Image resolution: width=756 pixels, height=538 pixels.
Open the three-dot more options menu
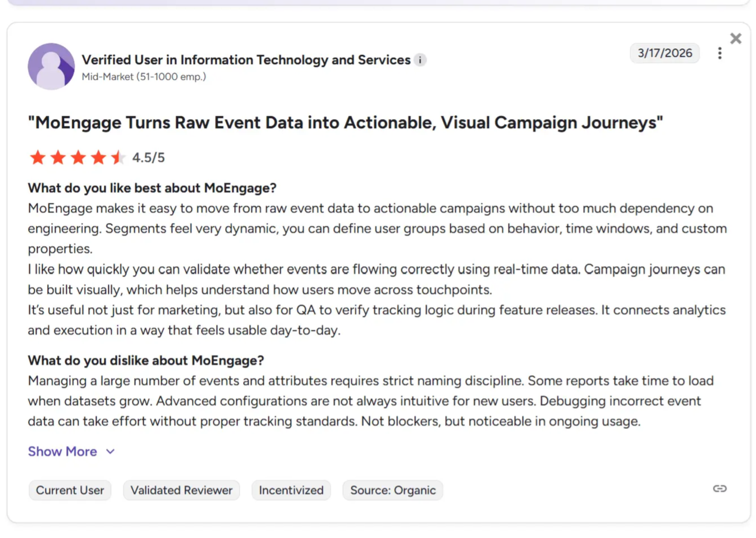coord(720,53)
